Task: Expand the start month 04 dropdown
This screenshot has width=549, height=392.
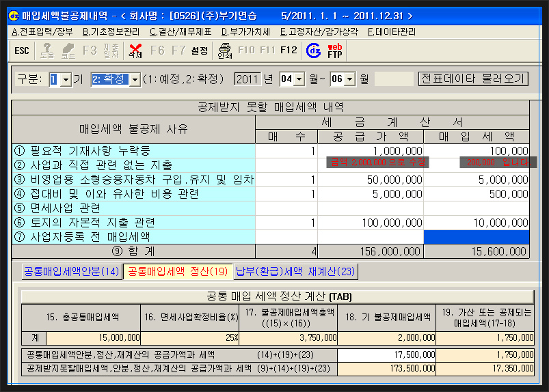Action: (299, 79)
